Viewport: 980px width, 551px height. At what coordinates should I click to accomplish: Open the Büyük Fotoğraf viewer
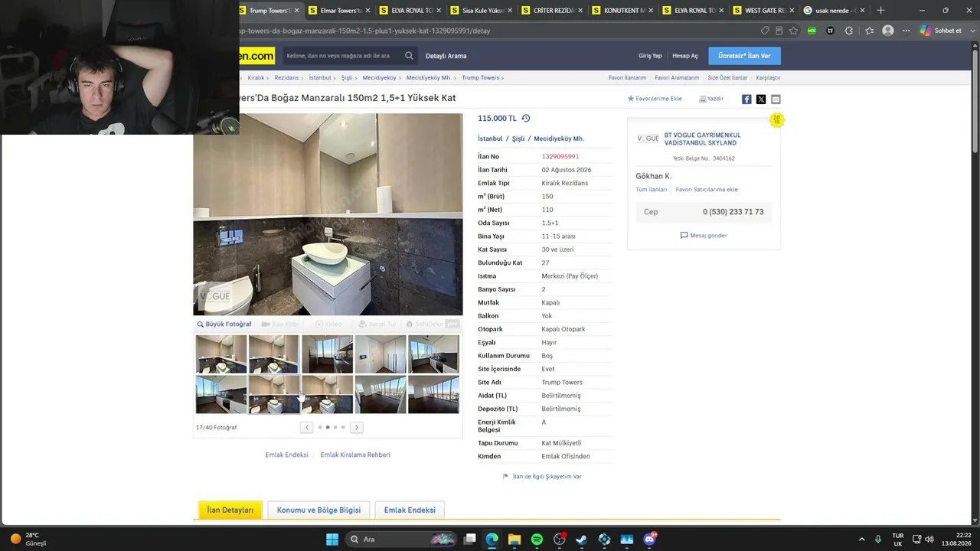224,324
